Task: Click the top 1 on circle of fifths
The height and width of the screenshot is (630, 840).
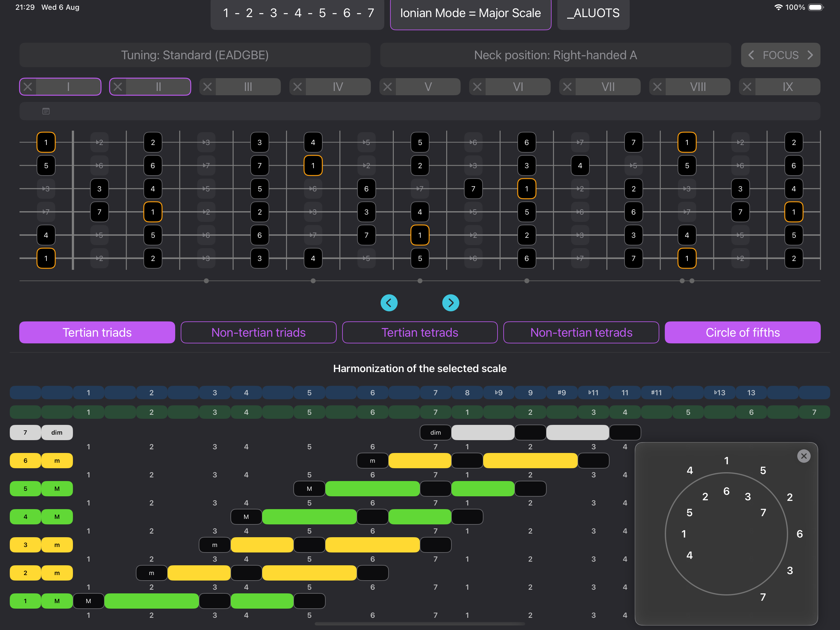Action: click(x=726, y=461)
